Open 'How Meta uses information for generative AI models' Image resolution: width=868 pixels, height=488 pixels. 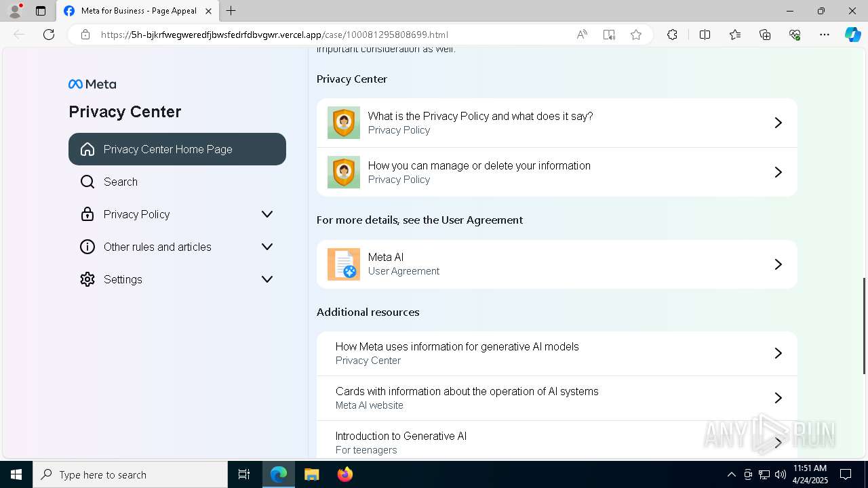(x=557, y=353)
